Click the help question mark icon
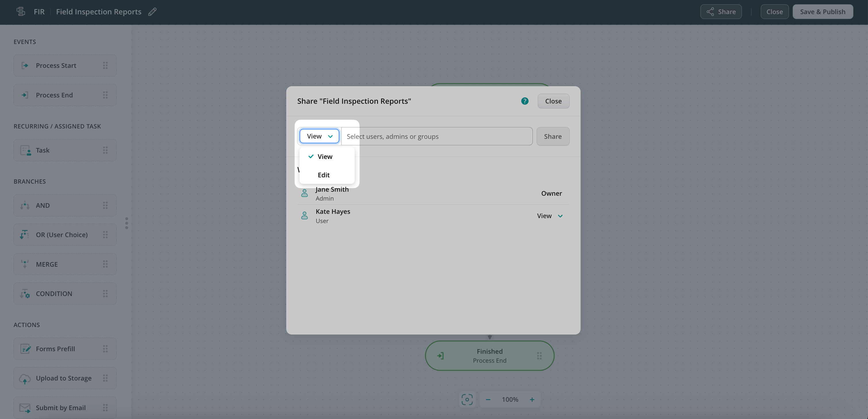 tap(525, 101)
